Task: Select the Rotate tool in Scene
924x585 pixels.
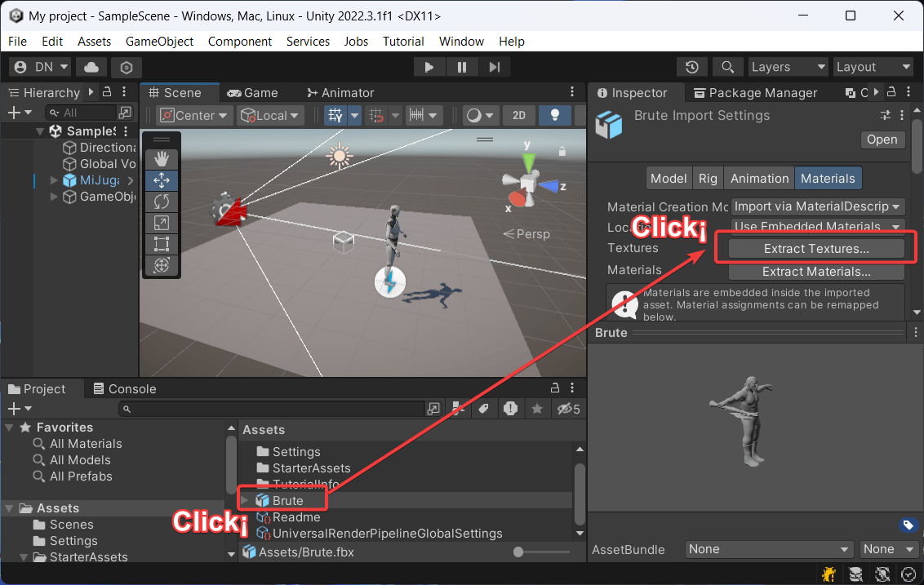Action: 162,202
